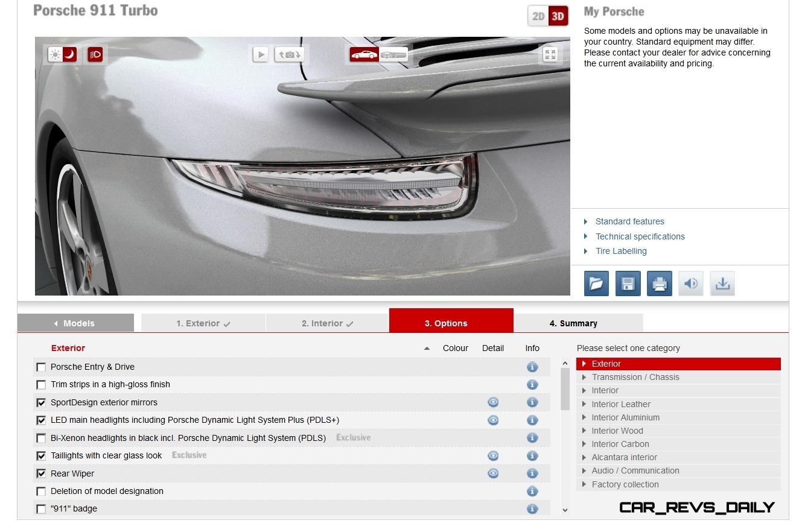Turn on the car headlights icon
Screen dimensions: 802x532
pyautogui.click(x=95, y=55)
